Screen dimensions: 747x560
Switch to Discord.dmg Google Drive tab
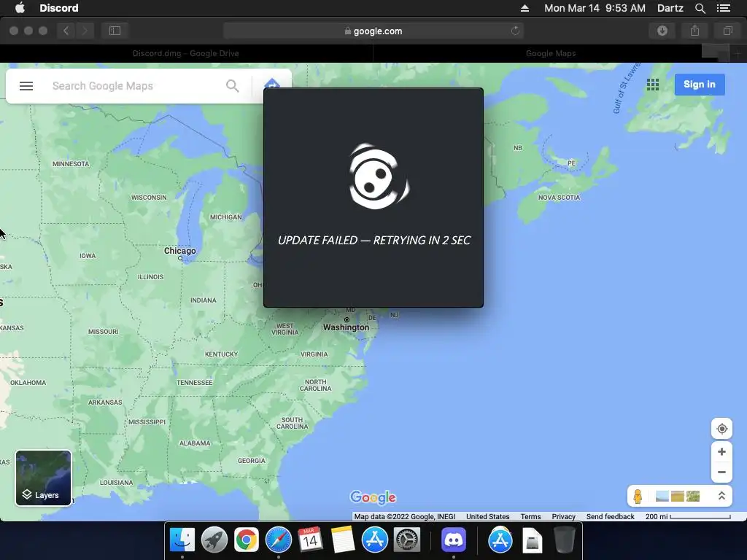[x=186, y=53]
